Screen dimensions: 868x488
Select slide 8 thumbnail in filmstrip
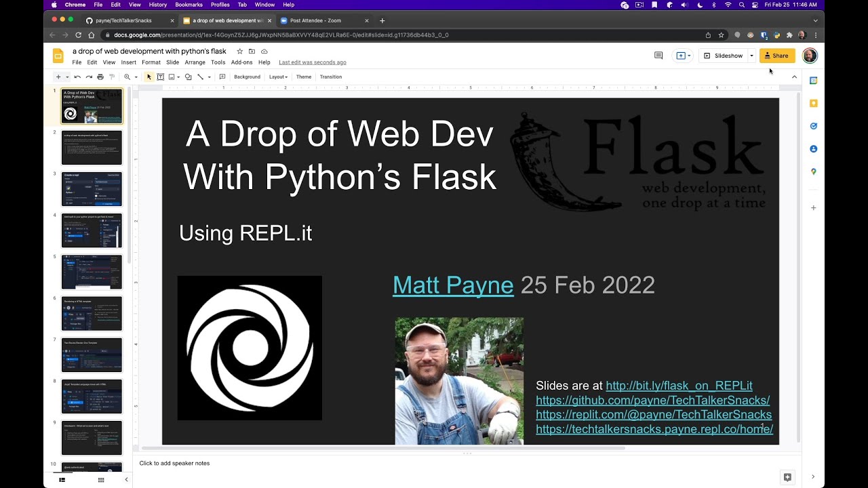92,396
